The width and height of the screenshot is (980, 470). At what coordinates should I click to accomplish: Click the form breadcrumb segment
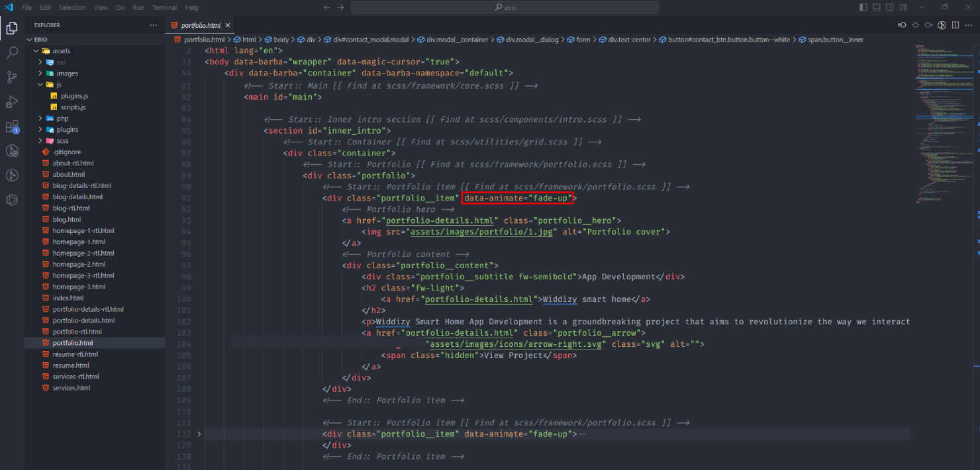coord(578,40)
